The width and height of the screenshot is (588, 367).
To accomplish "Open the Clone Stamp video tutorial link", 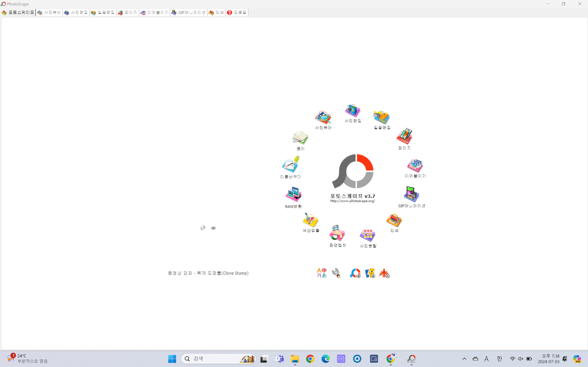I will 208,273.
